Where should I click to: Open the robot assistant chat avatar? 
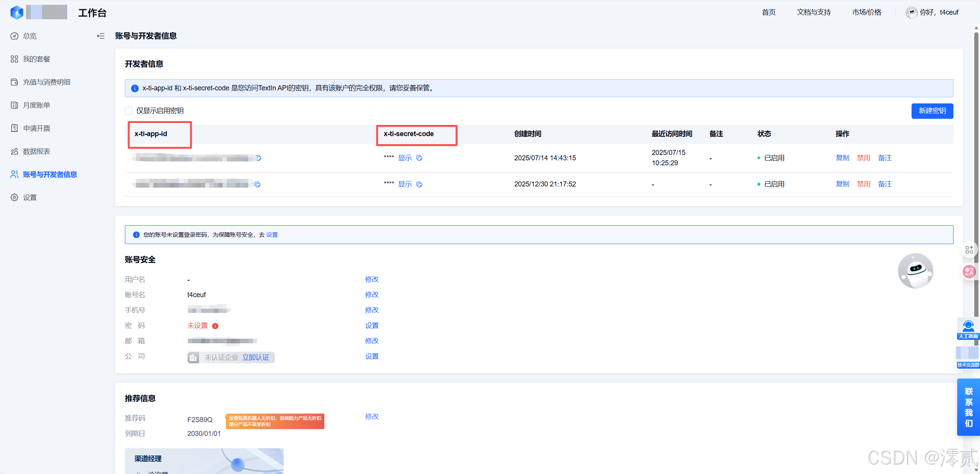pyautogui.click(x=915, y=271)
